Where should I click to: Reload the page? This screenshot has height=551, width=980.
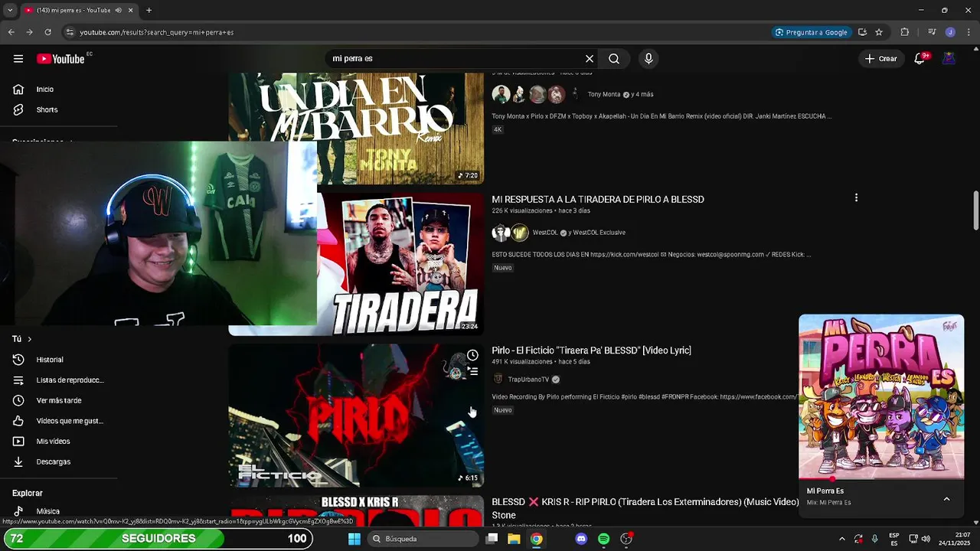(x=47, y=32)
